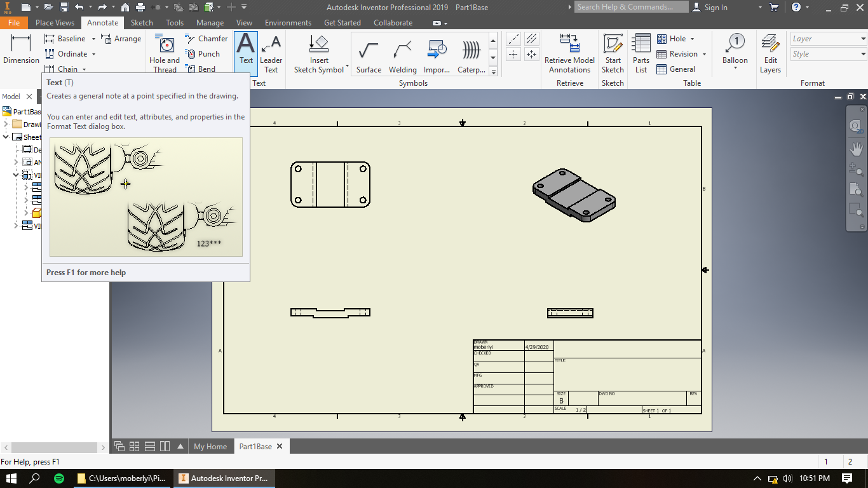Choose the Punch note tool

202,54
